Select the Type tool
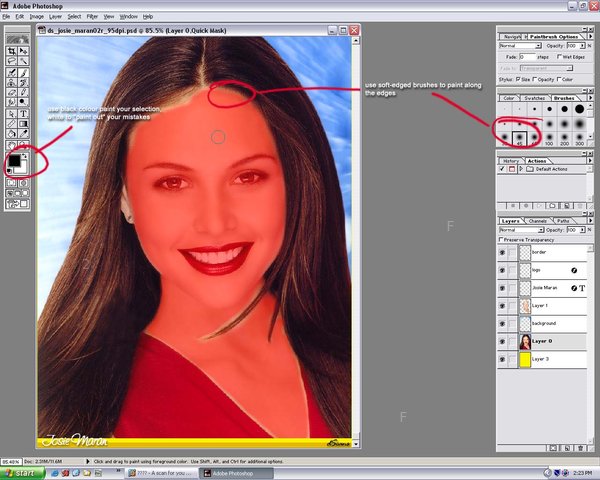The image size is (600, 480). pyautogui.click(x=23, y=114)
